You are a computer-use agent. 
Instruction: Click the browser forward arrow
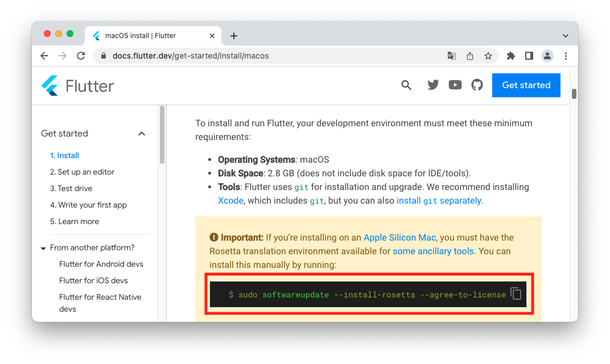(x=63, y=56)
